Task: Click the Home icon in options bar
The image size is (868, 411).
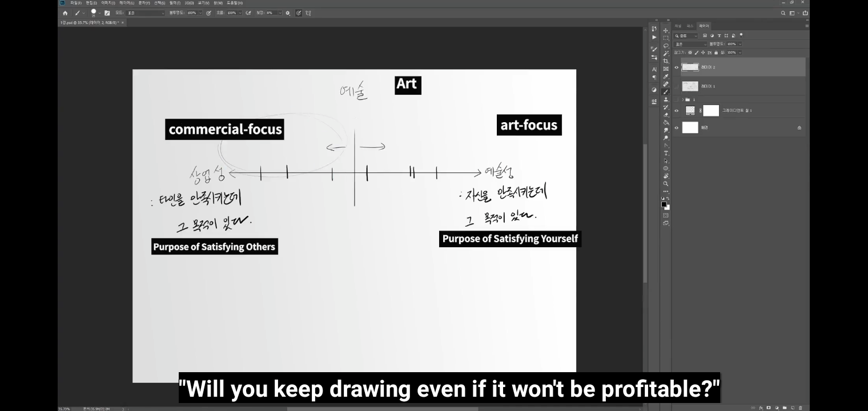Action: pyautogui.click(x=65, y=13)
